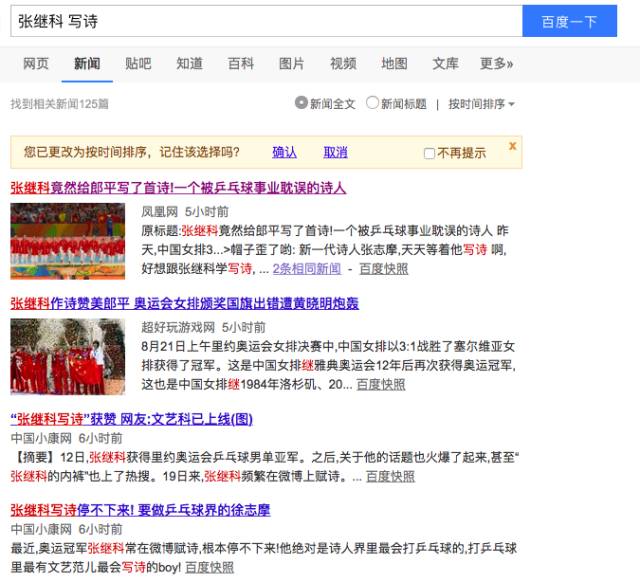This screenshot has width=640, height=582.
Task: Open the 视频 tab
Action: click(x=343, y=64)
